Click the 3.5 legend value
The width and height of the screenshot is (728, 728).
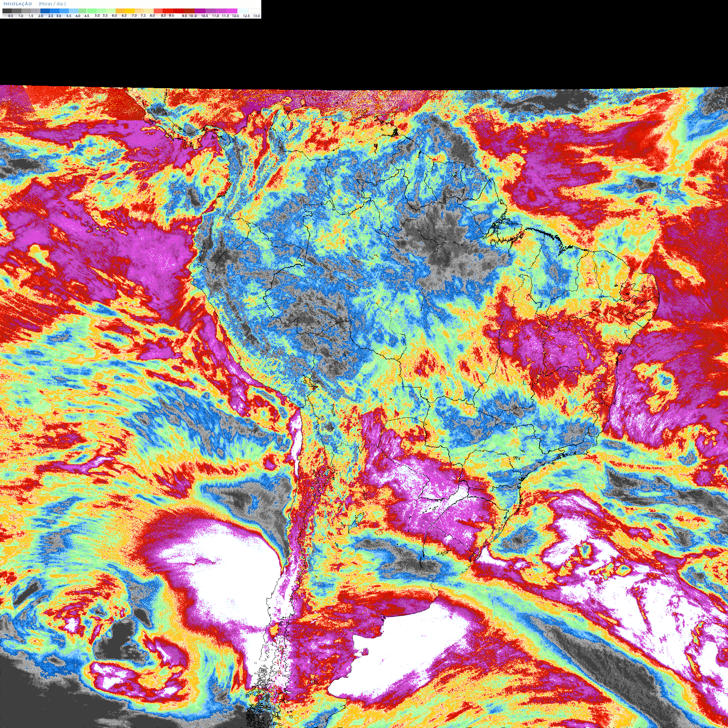[x=69, y=16]
